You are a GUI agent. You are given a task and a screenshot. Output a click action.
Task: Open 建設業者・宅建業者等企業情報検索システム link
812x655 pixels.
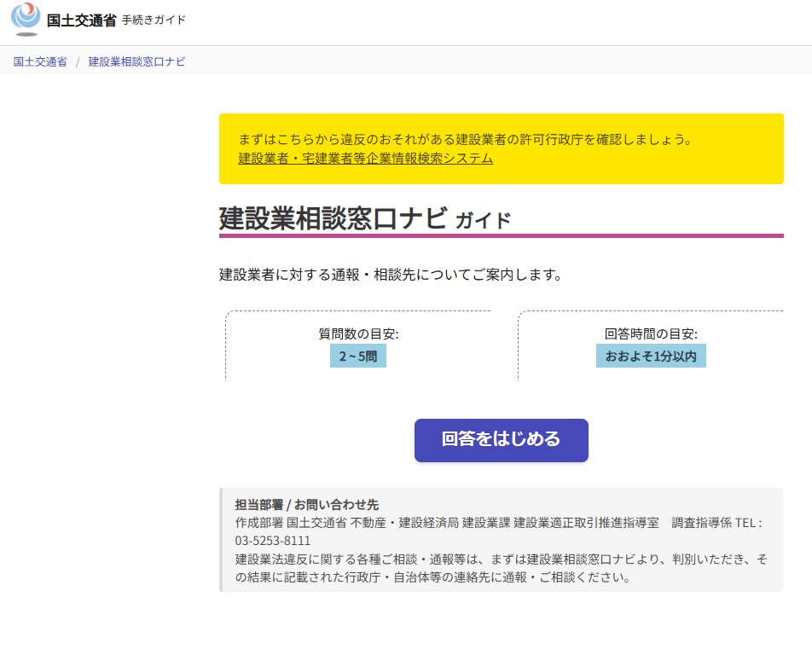pos(366,159)
